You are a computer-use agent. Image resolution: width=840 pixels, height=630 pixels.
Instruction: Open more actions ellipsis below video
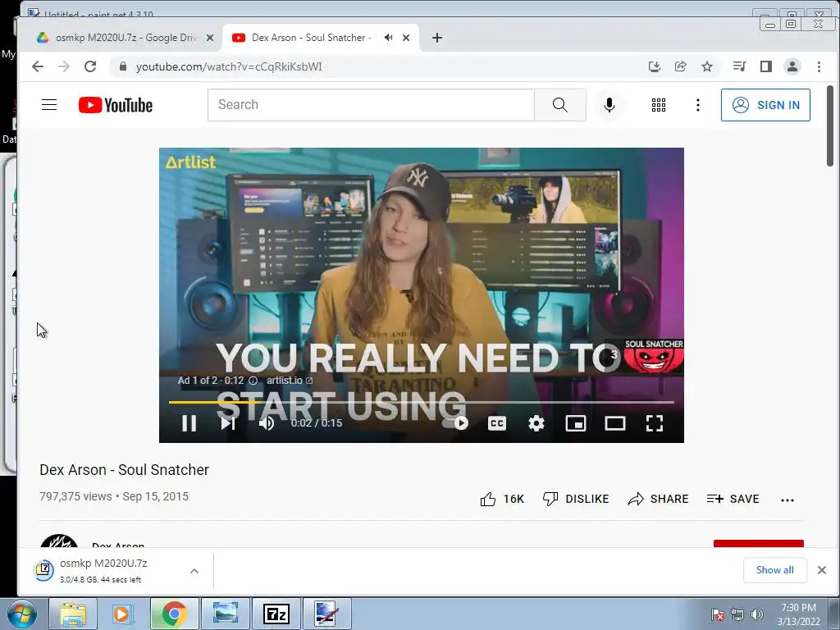[787, 500]
